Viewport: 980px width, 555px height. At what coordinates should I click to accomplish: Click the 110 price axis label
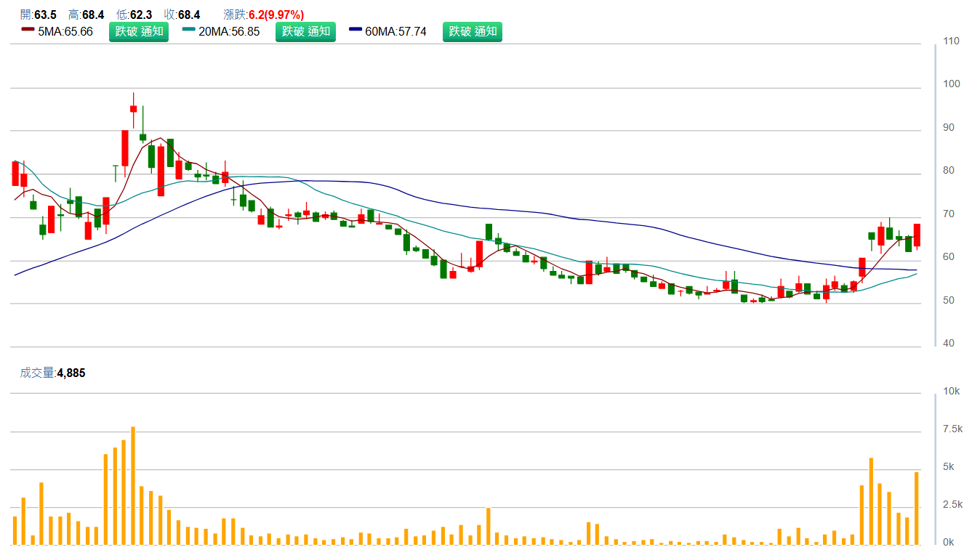coord(951,41)
